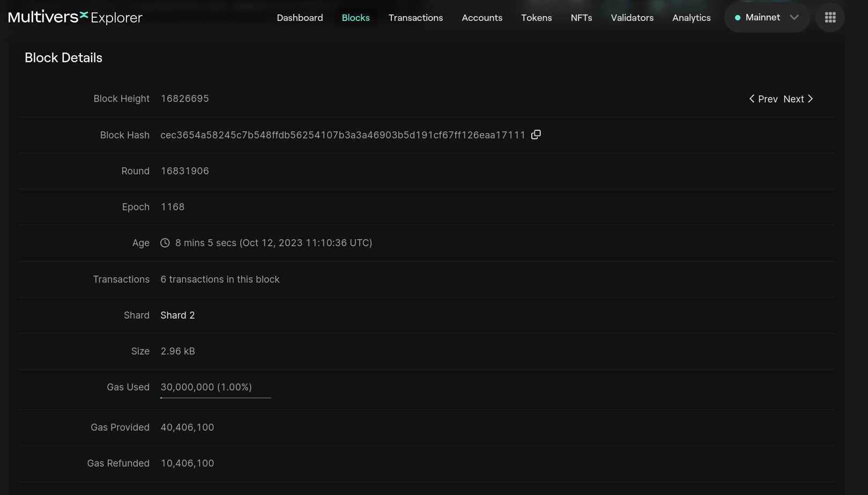The width and height of the screenshot is (868, 495).
Task: Open the Dashboard tab
Action: (x=300, y=18)
